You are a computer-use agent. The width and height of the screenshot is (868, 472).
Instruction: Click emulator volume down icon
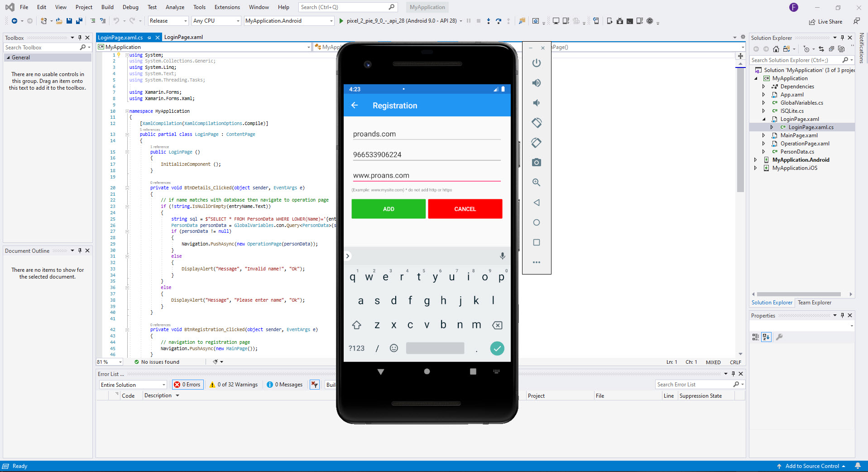[x=537, y=103]
